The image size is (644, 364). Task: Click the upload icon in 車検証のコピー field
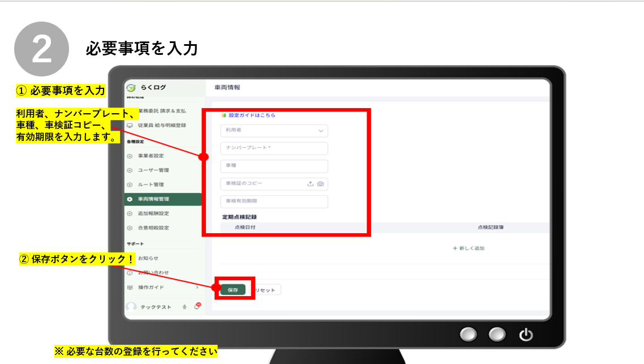pyautogui.click(x=310, y=184)
